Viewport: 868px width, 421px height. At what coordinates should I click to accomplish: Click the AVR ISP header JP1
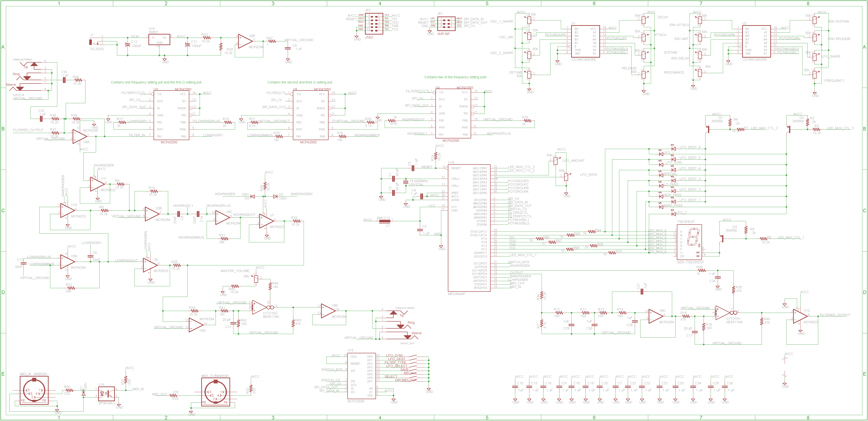point(446,22)
